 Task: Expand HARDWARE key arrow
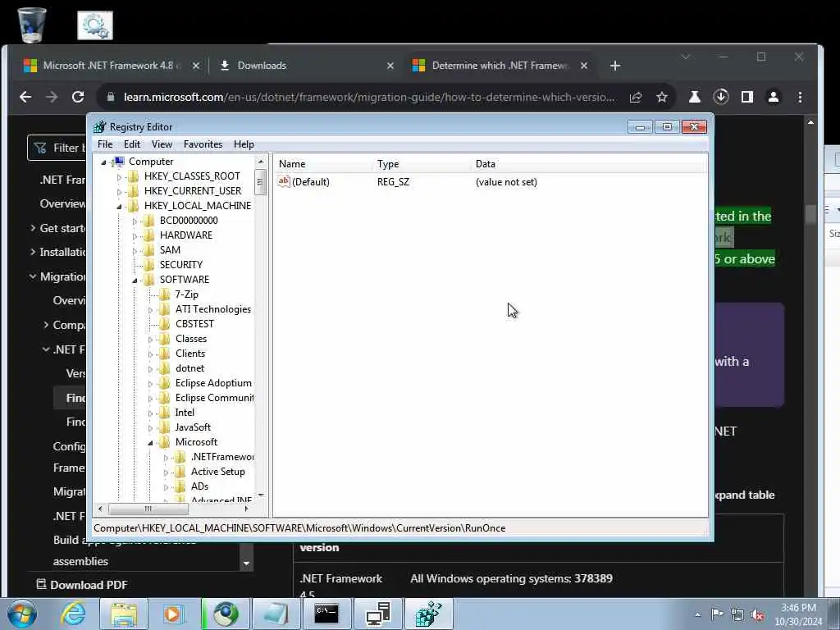pos(135,235)
